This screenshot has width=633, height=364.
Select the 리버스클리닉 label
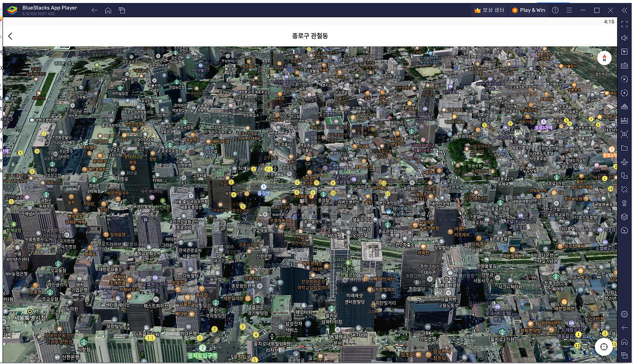[348, 202]
